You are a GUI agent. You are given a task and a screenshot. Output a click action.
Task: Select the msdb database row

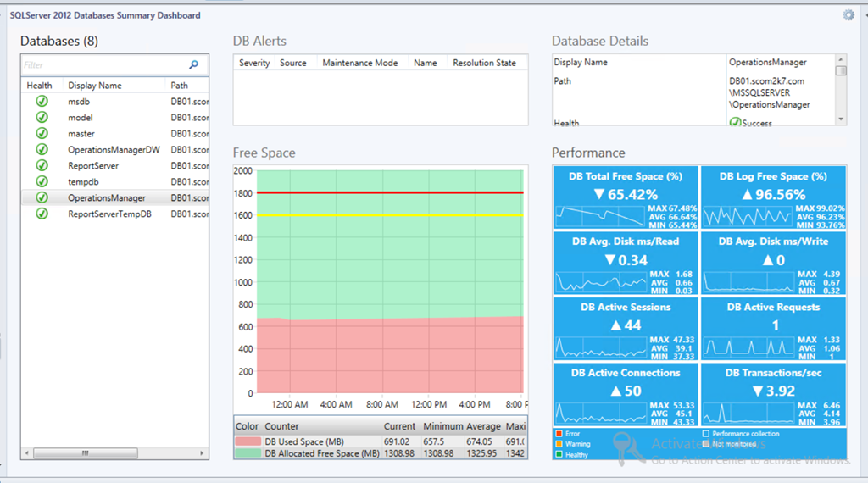click(115, 101)
